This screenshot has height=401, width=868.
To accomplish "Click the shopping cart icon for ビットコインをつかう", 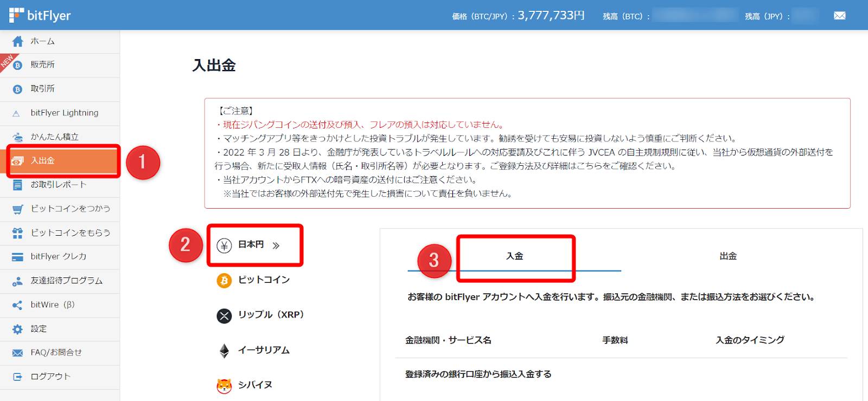I will point(18,209).
